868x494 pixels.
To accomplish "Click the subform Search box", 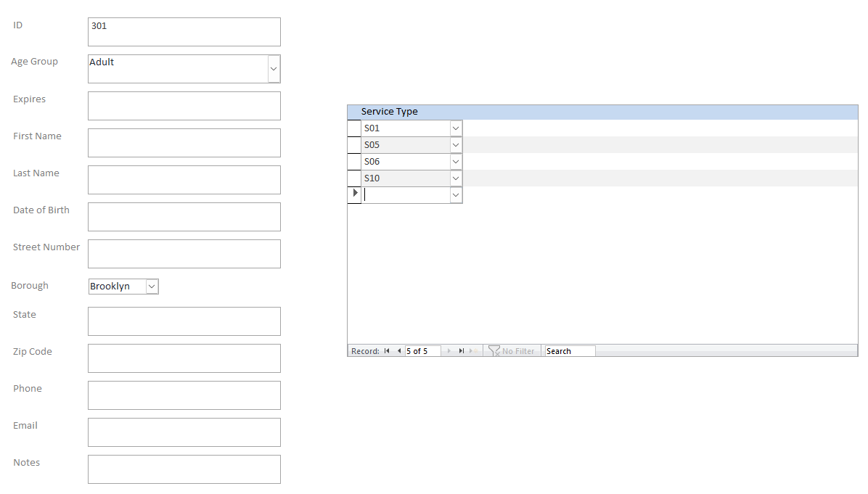I will (570, 350).
